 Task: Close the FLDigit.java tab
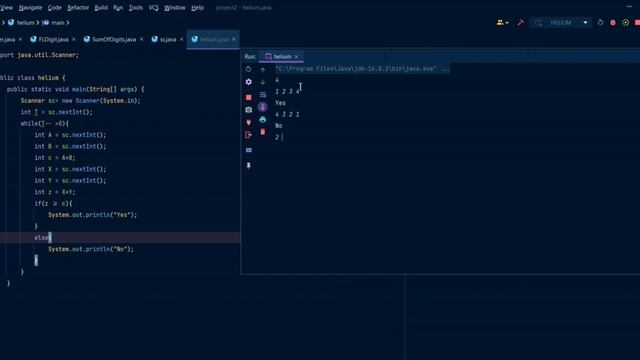click(73, 39)
